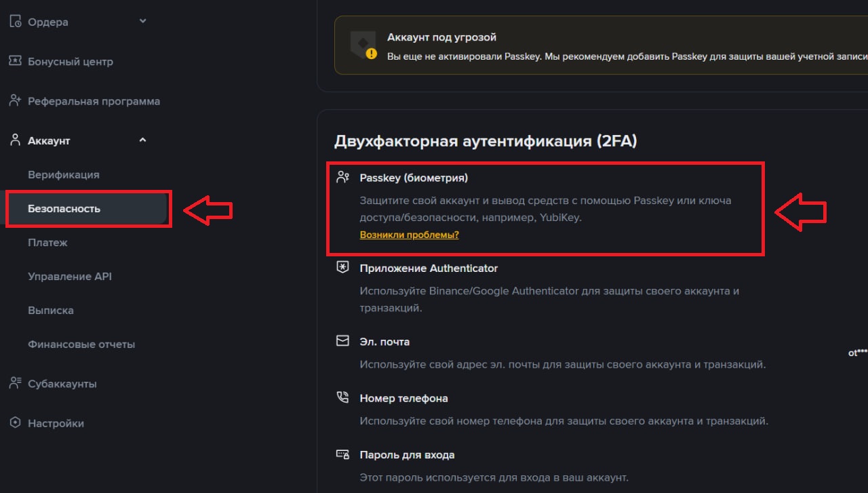
Task: Click the Settings hexagon gear icon
Action: [15, 422]
